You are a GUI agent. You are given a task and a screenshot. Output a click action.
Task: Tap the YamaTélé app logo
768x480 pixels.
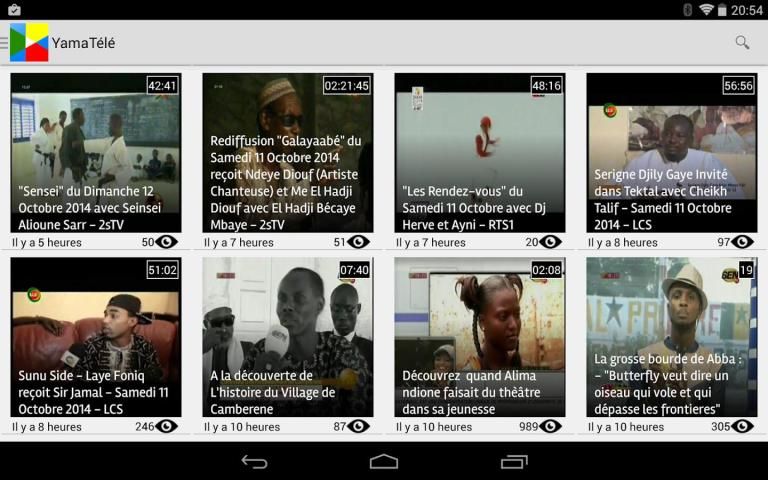[29, 42]
